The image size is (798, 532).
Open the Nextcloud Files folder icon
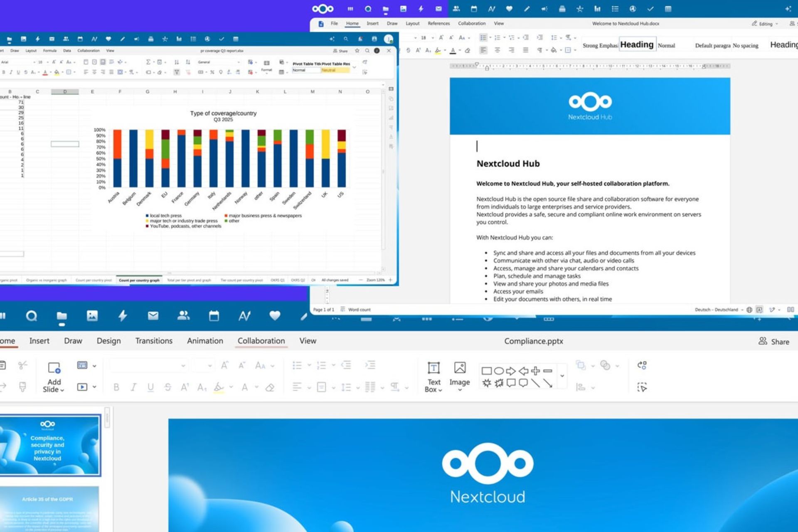[62, 316]
